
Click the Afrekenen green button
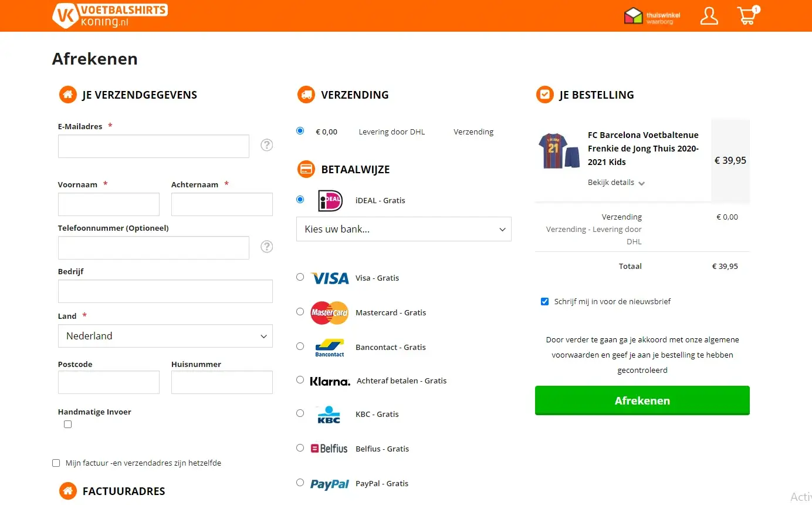point(642,400)
